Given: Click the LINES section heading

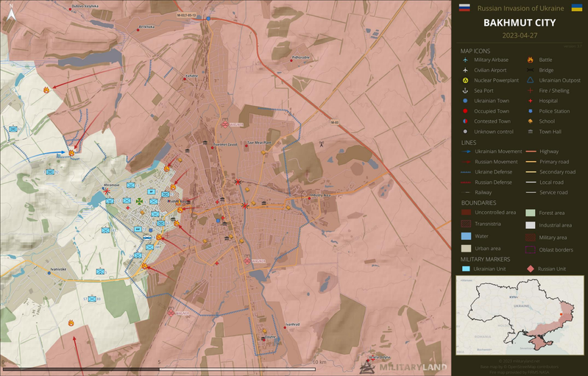Looking at the screenshot, I should pyautogui.click(x=469, y=143).
